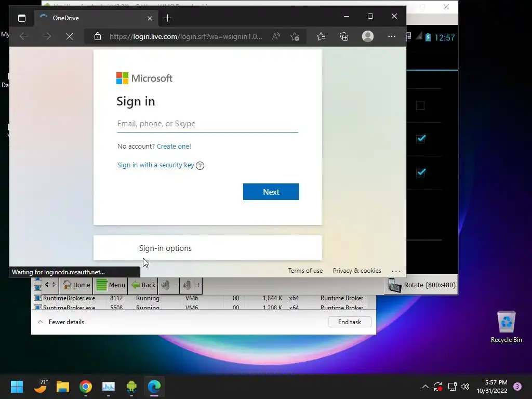Collapse Task Manager with Fewer details

(x=61, y=322)
